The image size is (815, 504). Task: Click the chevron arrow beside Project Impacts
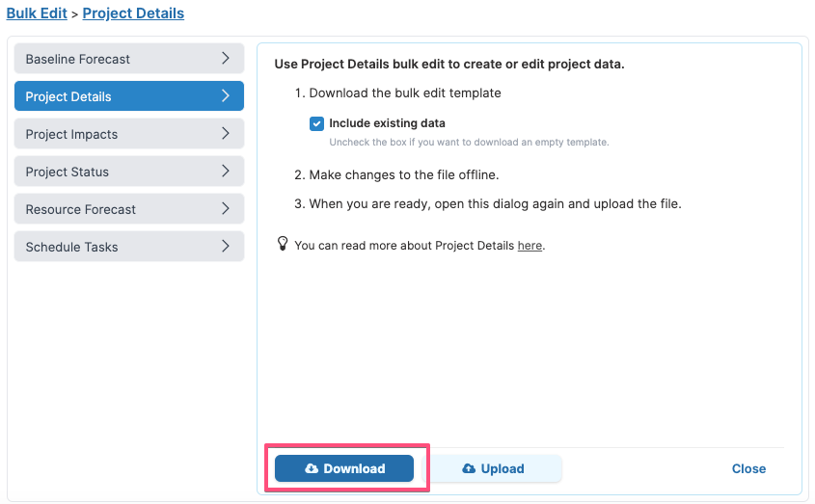226,134
